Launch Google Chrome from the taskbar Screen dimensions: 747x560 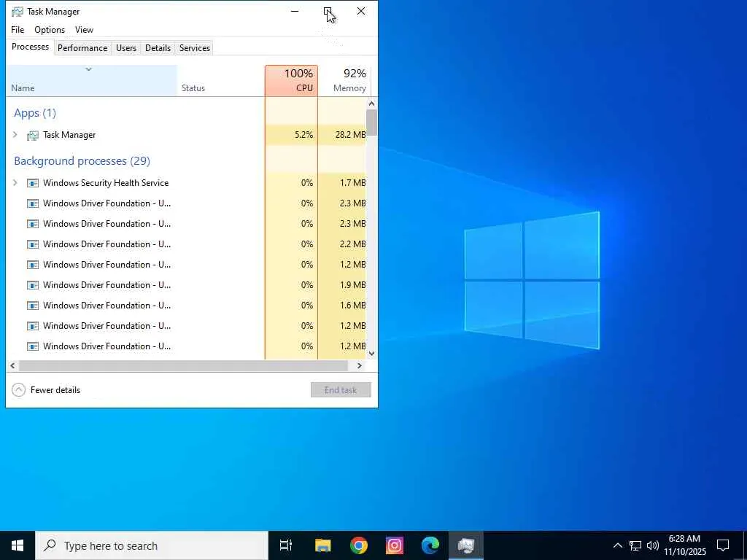[x=359, y=545]
